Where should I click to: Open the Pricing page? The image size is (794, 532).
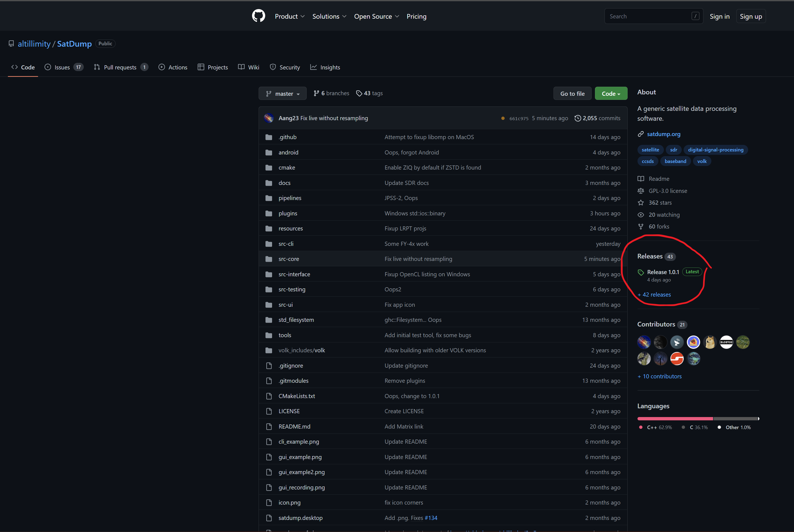pyautogui.click(x=416, y=16)
